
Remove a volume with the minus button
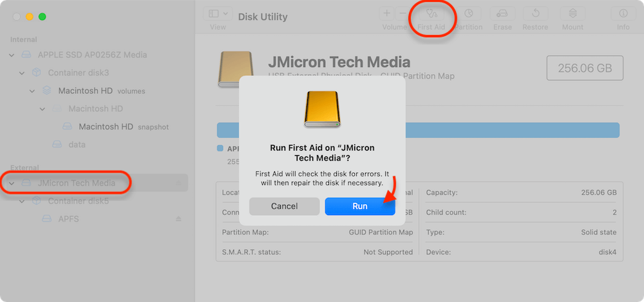pyautogui.click(x=402, y=14)
